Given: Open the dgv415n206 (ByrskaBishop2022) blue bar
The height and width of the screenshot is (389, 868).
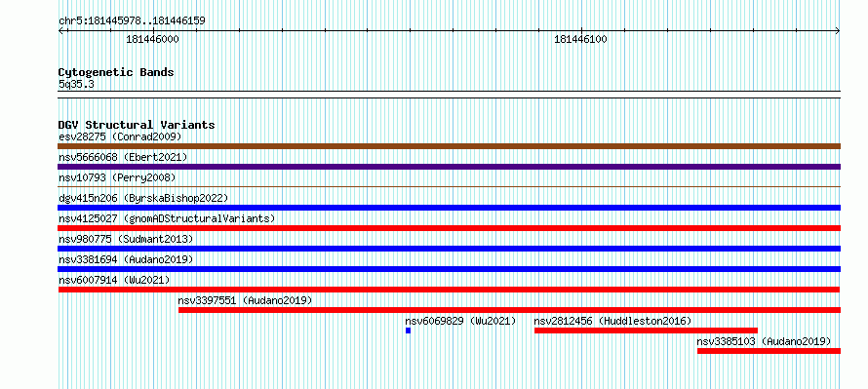Looking at the screenshot, I should 449,208.
